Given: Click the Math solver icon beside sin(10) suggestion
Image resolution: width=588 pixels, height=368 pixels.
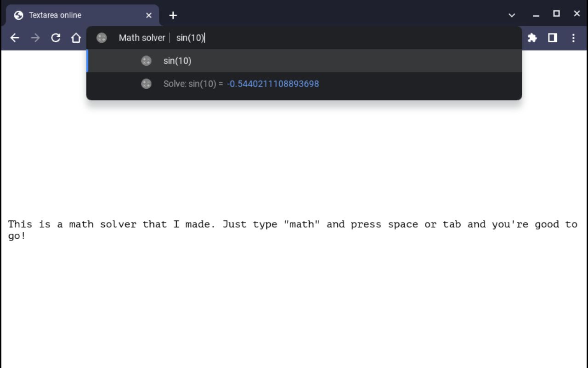Looking at the screenshot, I should click(x=146, y=61).
